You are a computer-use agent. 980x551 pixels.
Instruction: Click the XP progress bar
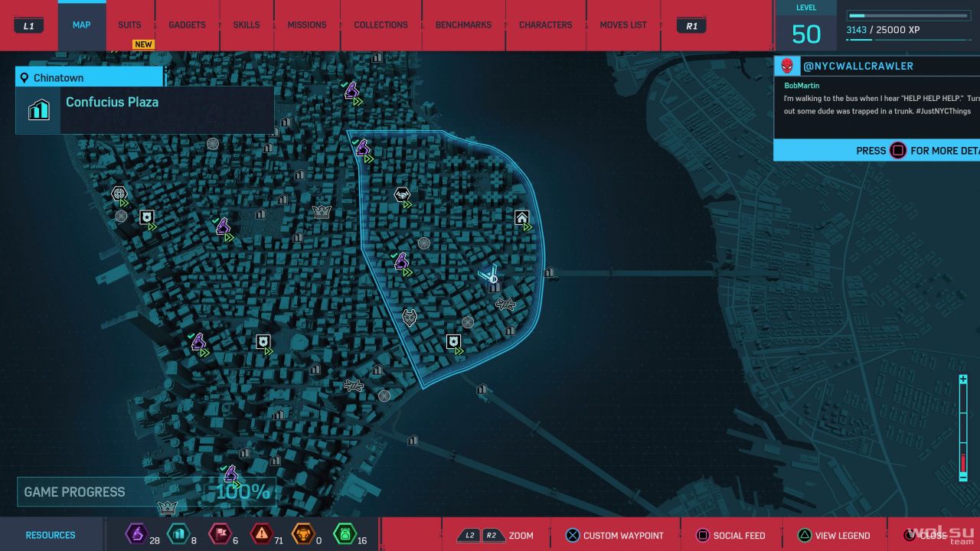click(909, 15)
